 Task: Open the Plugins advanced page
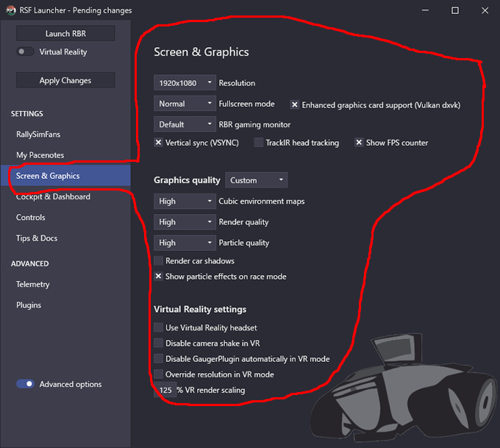29,305
